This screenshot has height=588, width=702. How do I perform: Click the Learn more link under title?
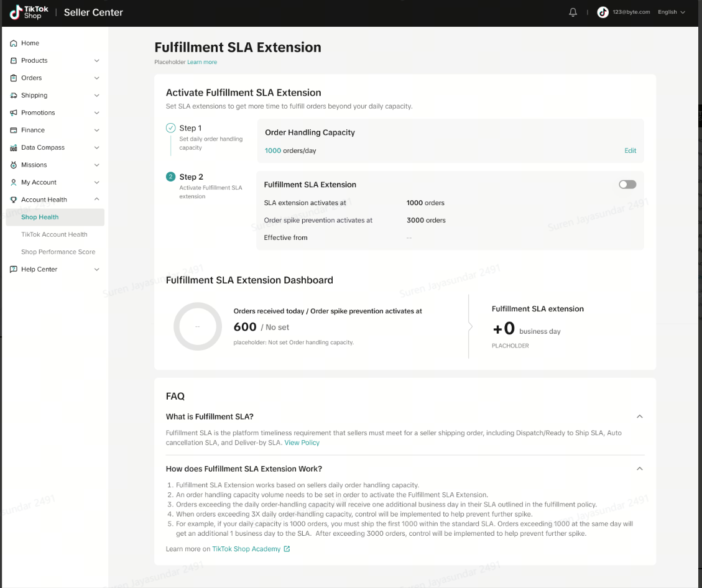click(x=202, y=62)
